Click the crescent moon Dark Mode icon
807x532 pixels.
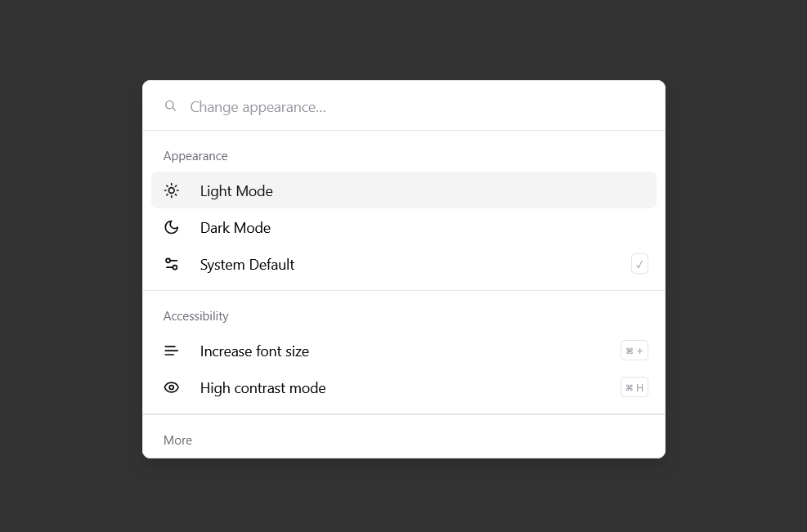point(172,227)
